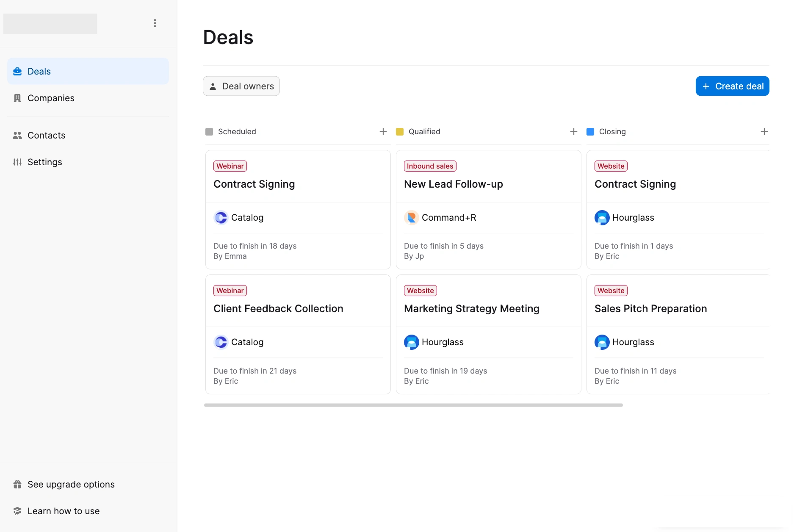Click the plus icon beside Qualified
Image resolution: width=794 pixels, height=532 pixels.
pos(574,132)
